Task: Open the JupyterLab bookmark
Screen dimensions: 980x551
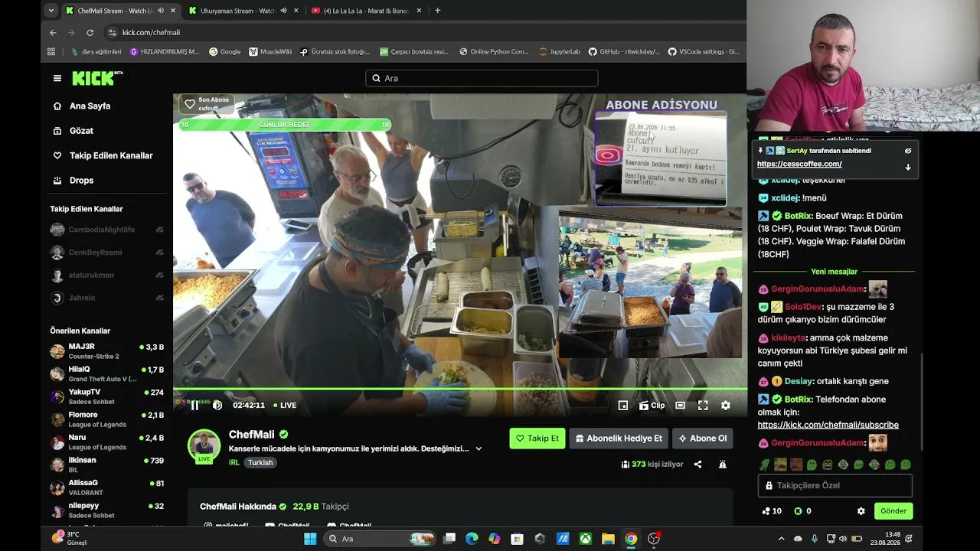Action: [x=560, y=52]
